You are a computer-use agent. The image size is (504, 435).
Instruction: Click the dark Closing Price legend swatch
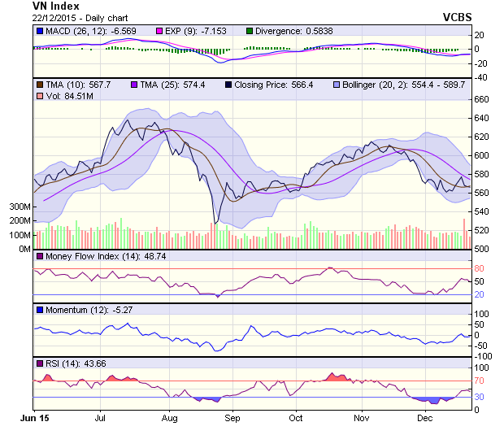click(229, 85)
